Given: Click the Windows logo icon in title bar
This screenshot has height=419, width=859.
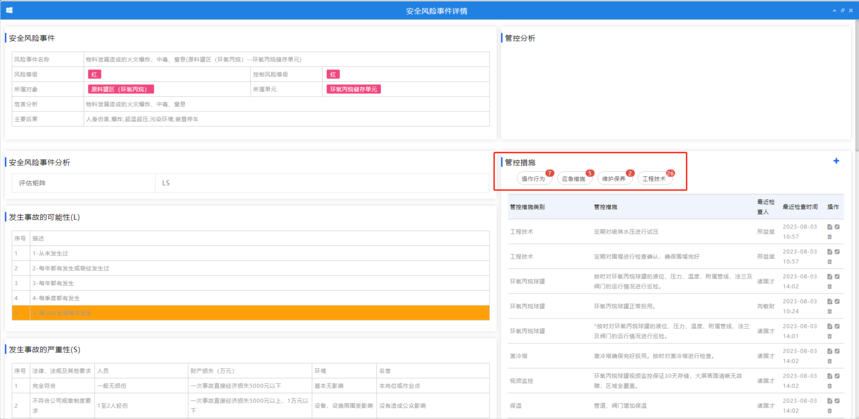Looking at the screenshot, I should tap(9, 10).
